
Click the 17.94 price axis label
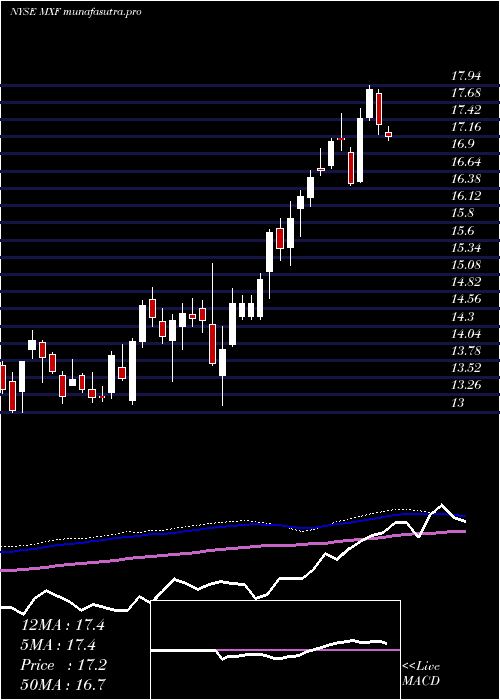tap(466, 75)
